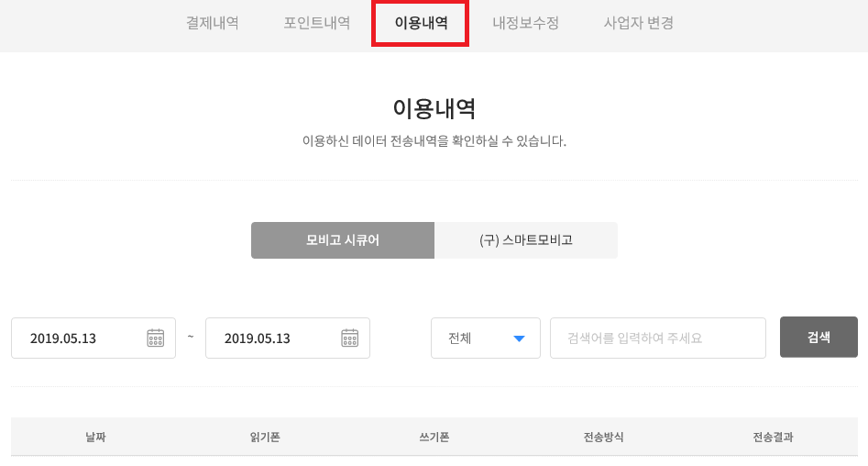Open the start date calendar icon
Screen dimensions: 868x466
156,338
